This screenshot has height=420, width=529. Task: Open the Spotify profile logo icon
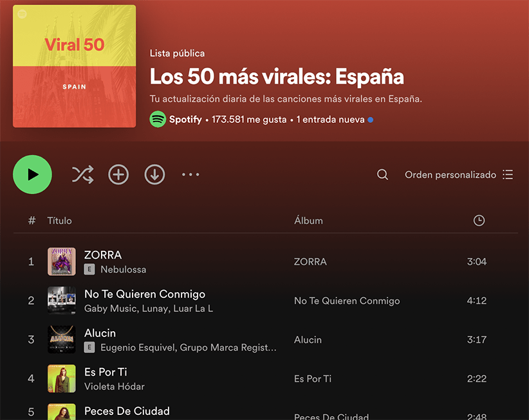(x=158, y=120)
